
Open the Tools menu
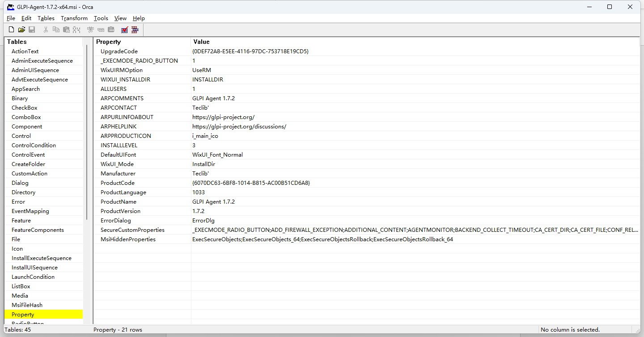coord(101,18)
